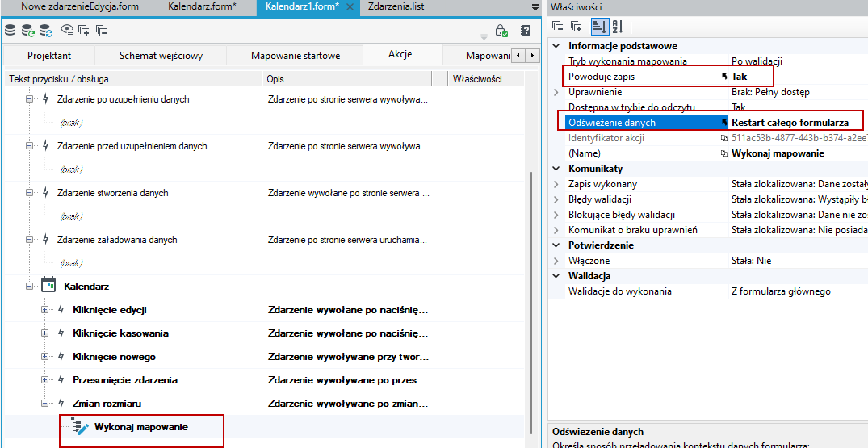This screenshot has height=448, width=868.
Task: Collapse all categories in Właściwości toolbar
Action: [x=558, y=26]
